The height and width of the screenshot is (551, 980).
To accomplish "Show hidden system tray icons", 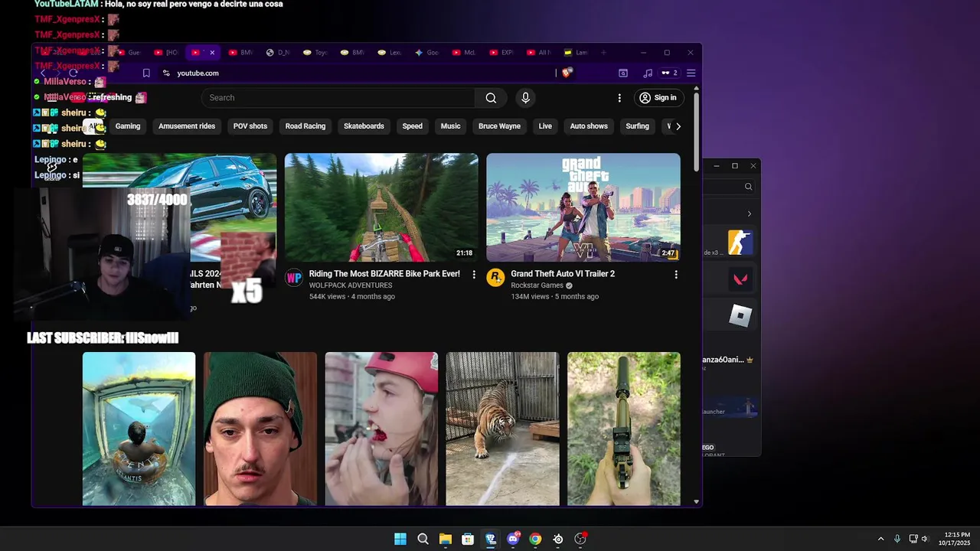I will (x=880, y=539).
